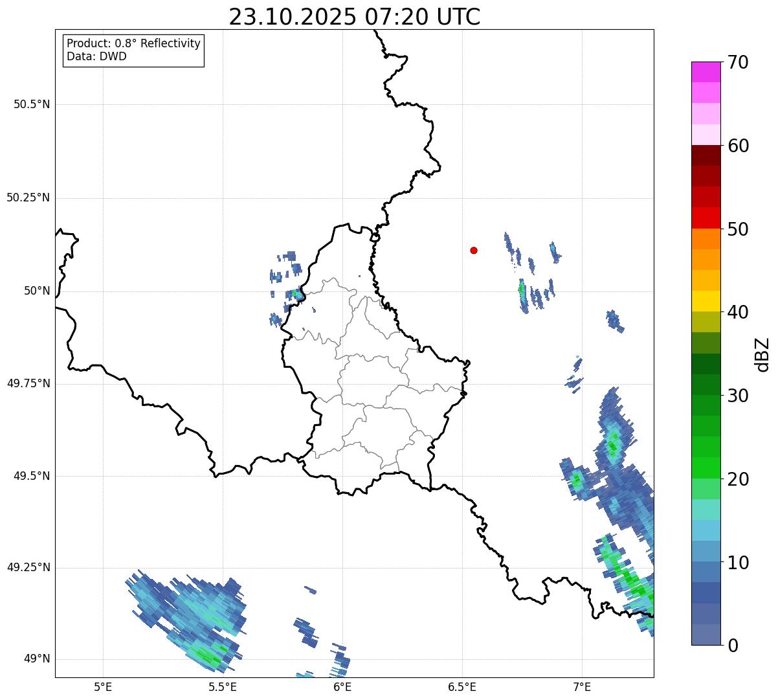Click the latitude label 50.25°N
The image size is (778, 700).
[x=28, y=198]
